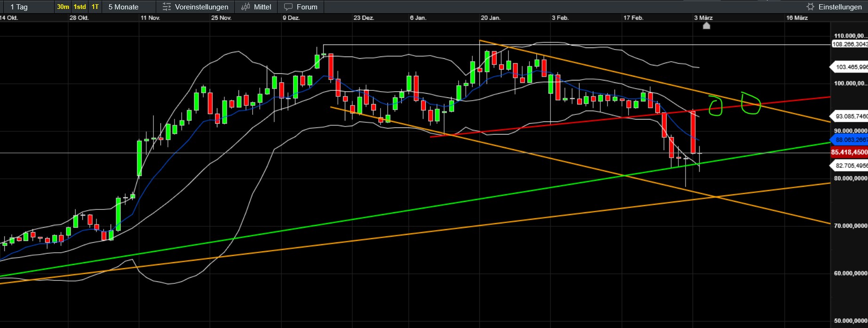Image resolution: width=868 pixels, height=328 pixels.
Task: Select the 1T timeframe shortcut
Action: pos(95,7)
